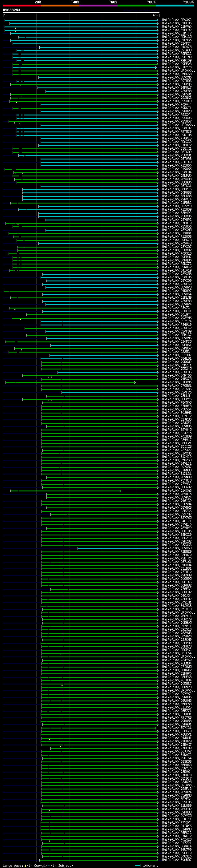Screen dimensions: 197x868
Task: Open hit UniRef100_Q1WLW6
Action: point(177,23)
